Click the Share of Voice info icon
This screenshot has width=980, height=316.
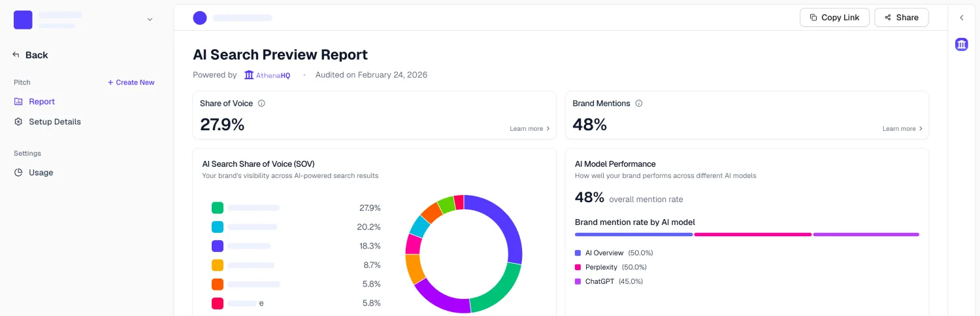tap(261, 103)
